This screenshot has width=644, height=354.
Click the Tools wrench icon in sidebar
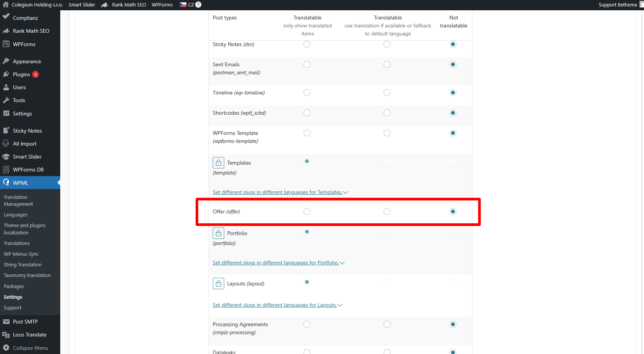coord(6,100)
